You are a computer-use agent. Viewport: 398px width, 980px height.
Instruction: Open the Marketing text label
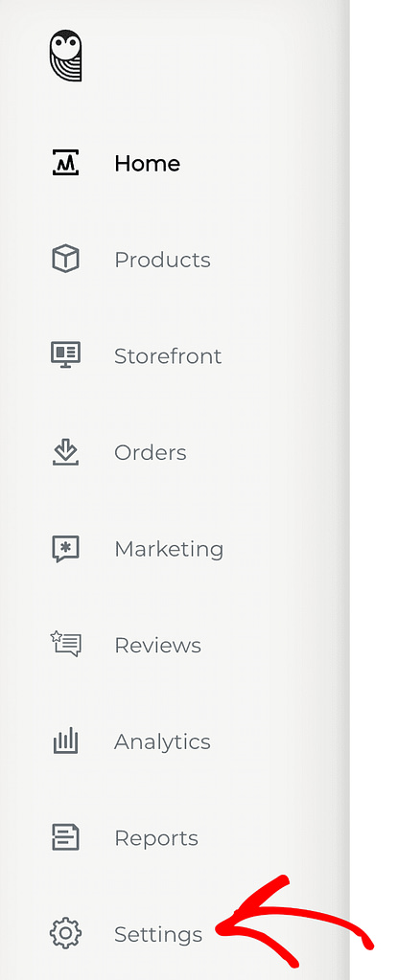[x=169, y=549]
